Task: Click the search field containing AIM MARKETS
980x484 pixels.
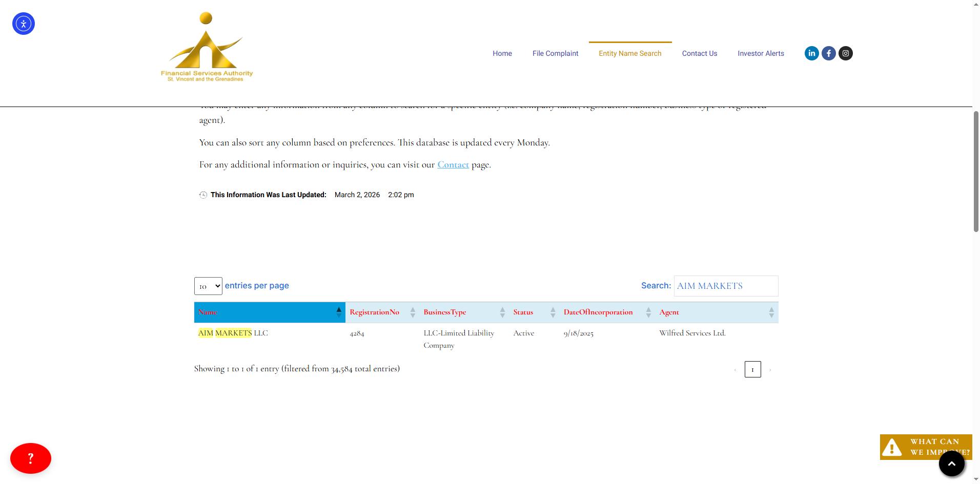Action: (x=726, y=286)
